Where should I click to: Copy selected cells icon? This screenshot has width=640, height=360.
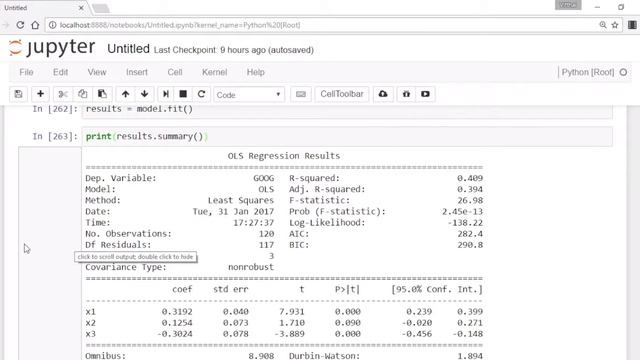tap(82, 94)
